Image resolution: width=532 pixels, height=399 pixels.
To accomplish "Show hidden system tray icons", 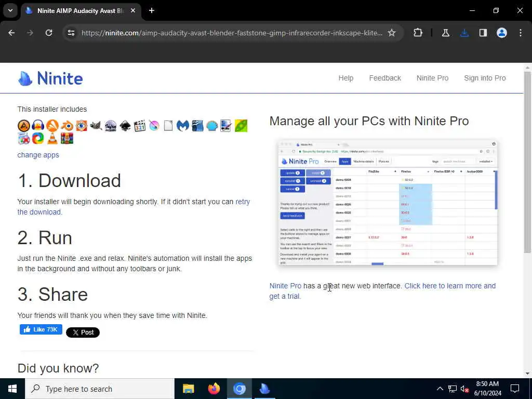I will (x=440, y=389).
